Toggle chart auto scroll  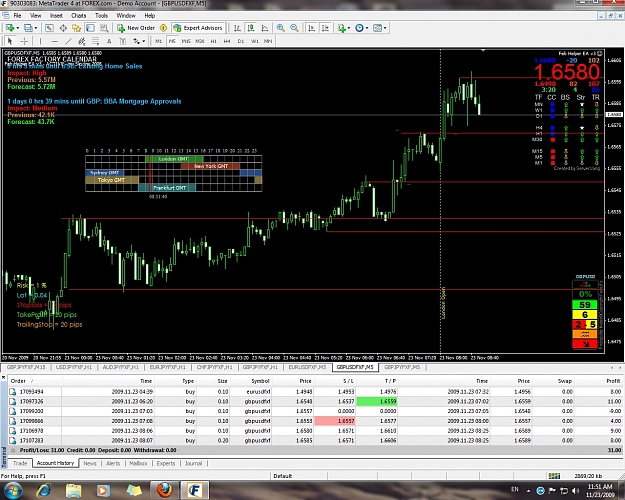click(312, 28)
